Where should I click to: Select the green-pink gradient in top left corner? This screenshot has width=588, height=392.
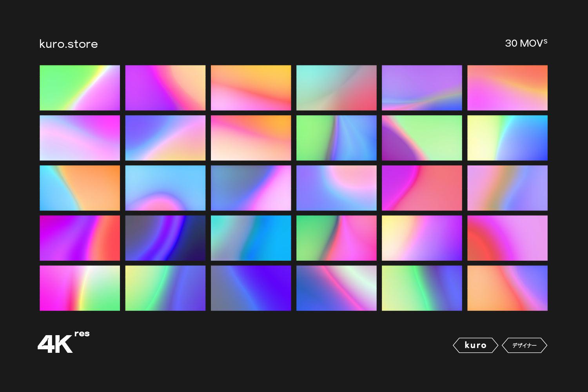(x=80, y=87)
